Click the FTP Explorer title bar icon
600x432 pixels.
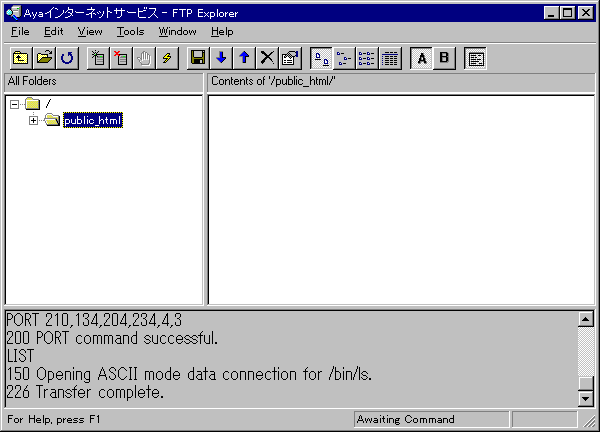coord(13,13)
